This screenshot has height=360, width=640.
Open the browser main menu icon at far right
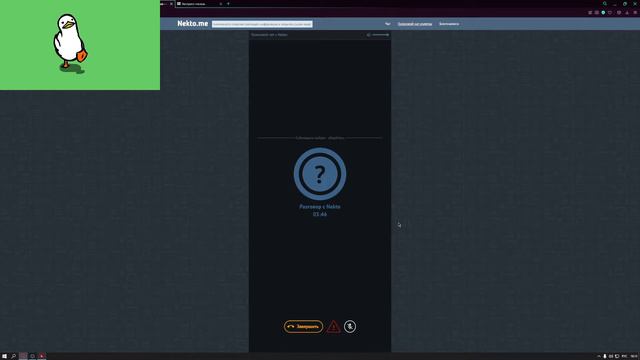tap(635, 13)
